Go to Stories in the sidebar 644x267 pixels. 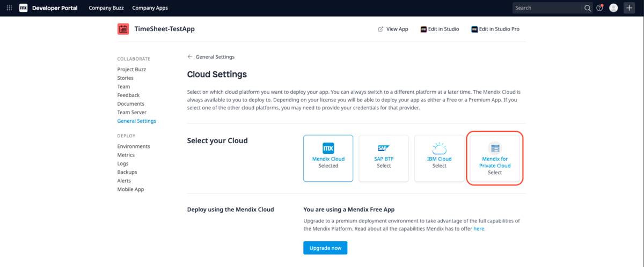pos(125,78)
